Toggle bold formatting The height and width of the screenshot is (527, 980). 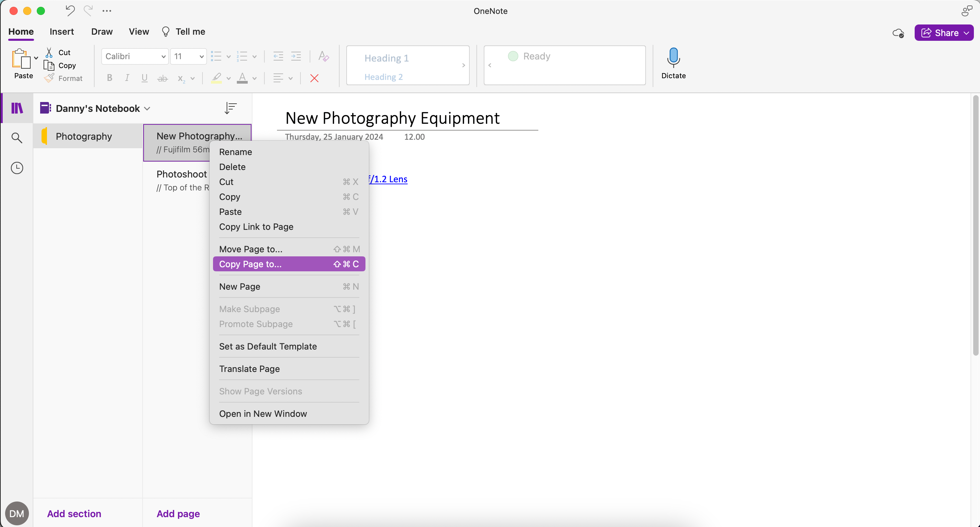click(x=109, y=78)
